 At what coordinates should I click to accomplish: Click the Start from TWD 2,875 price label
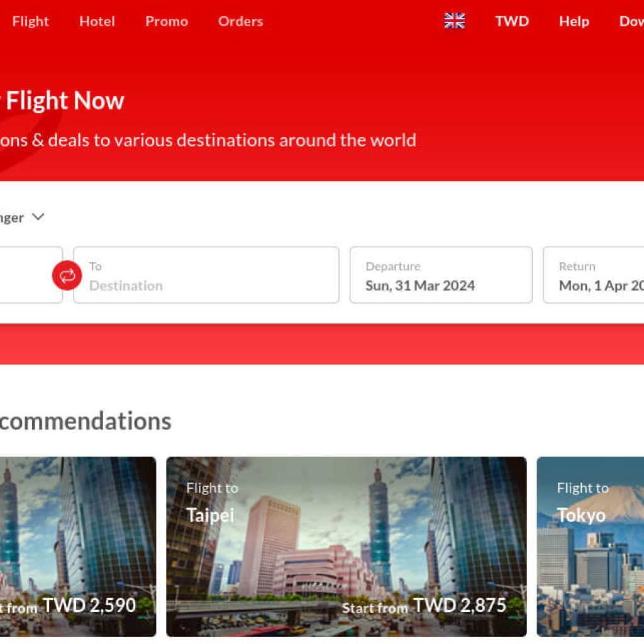tap(424, 606)
